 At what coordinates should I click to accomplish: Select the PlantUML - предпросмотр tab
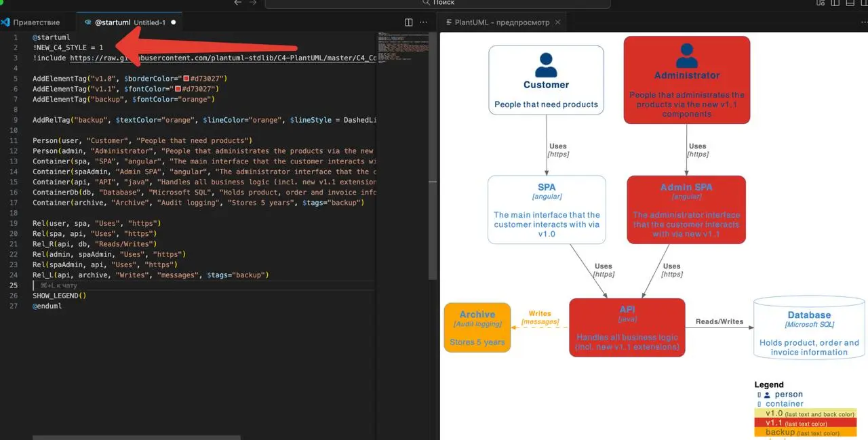[502, 22]
